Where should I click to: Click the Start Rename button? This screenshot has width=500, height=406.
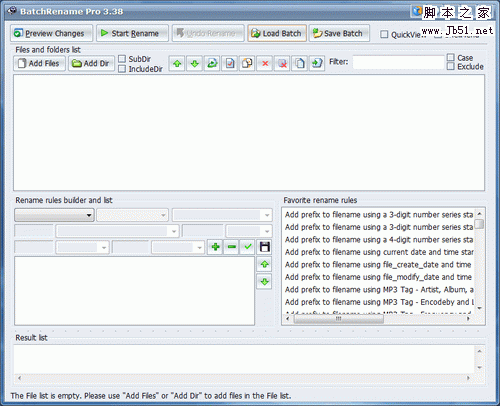click(132, 33)
